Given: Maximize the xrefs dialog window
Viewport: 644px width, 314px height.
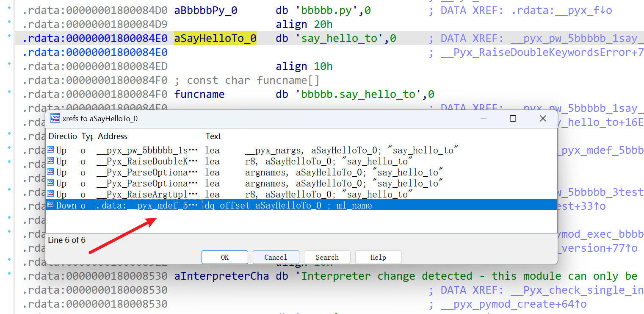Looking at the screenshot, I should (x=513, y=119).
